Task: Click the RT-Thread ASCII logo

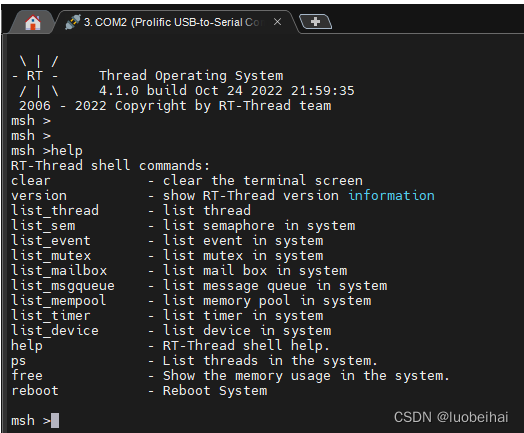Action: [35, 76]
